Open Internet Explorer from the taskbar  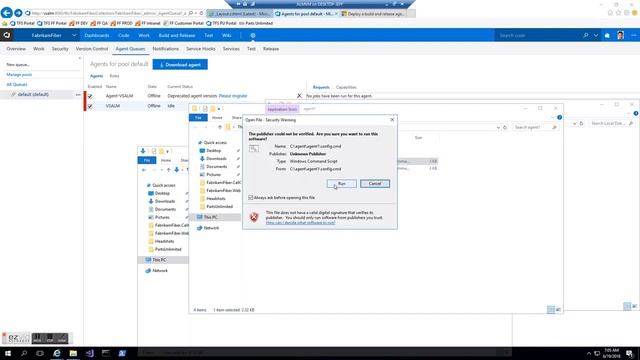tap(57, 353)
